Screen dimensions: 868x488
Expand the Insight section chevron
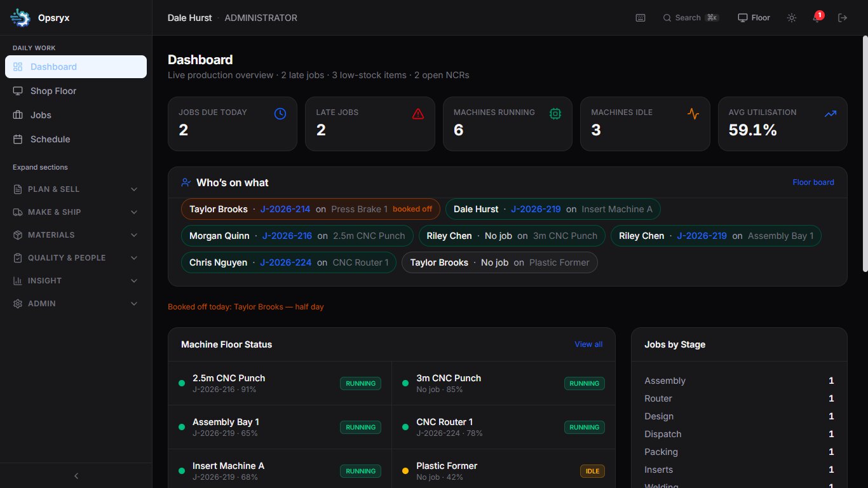(134, 281)
